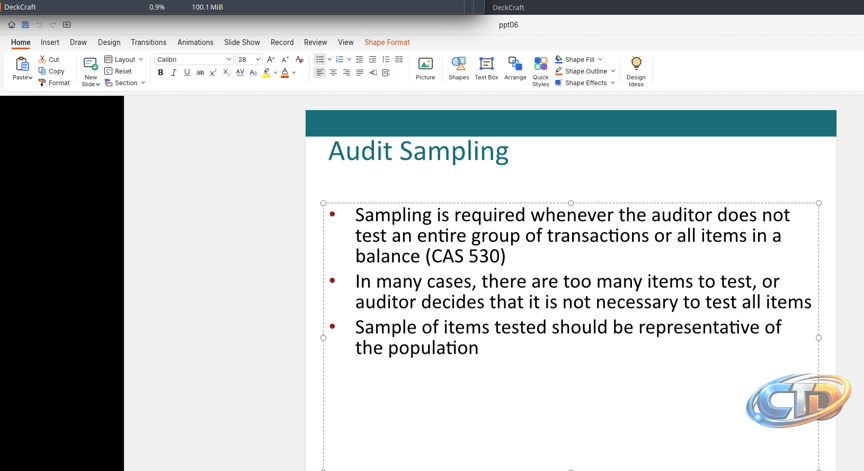Apply the red font color
Screen dimensions: 864x471
(x=285, y=73)
